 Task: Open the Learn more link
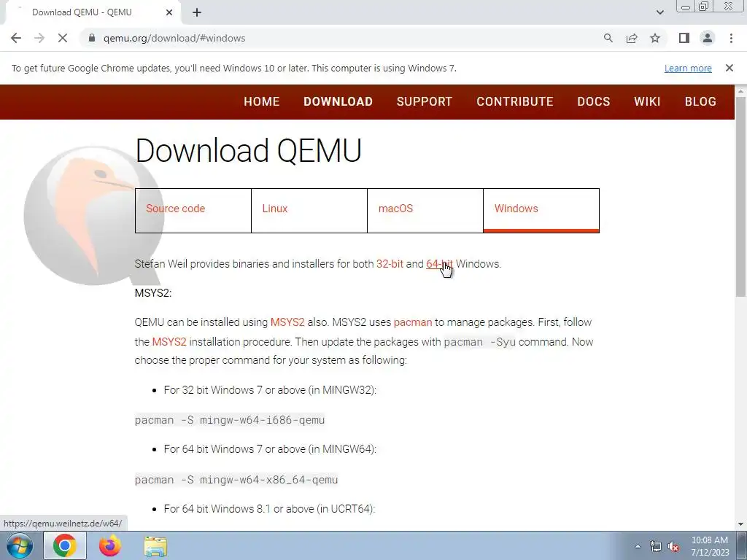point(688,68)
